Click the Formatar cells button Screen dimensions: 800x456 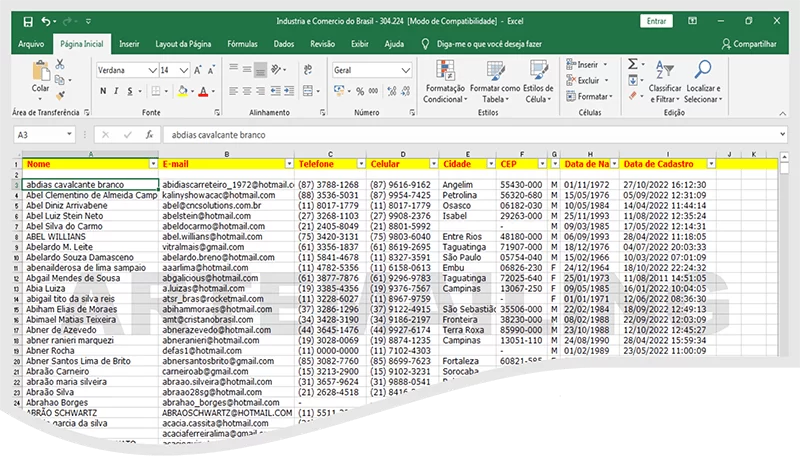click(x=589, y=96)
